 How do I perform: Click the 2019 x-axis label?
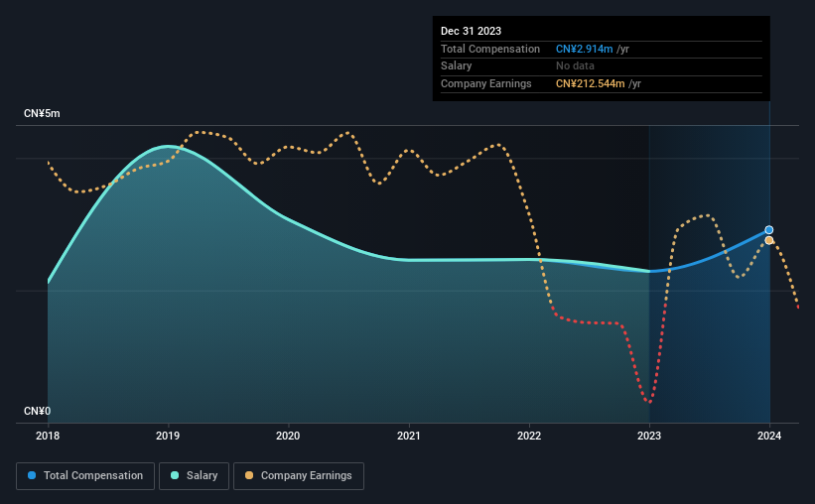(x=168, y=436)
